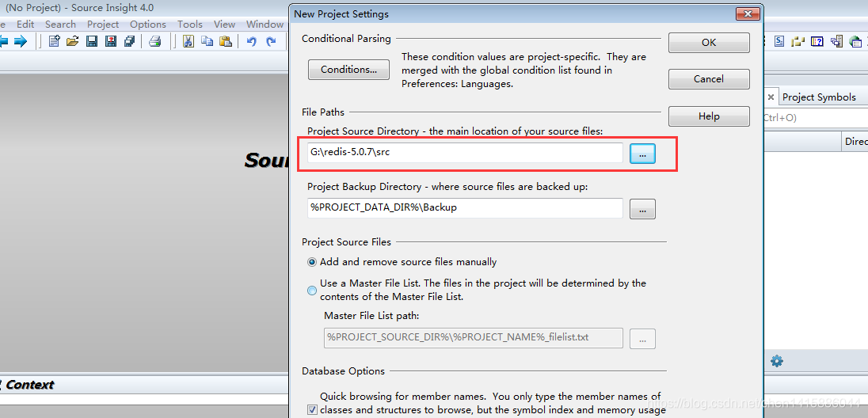
Task: Click the relation graph blocks icon
Action: click(798, 41)
